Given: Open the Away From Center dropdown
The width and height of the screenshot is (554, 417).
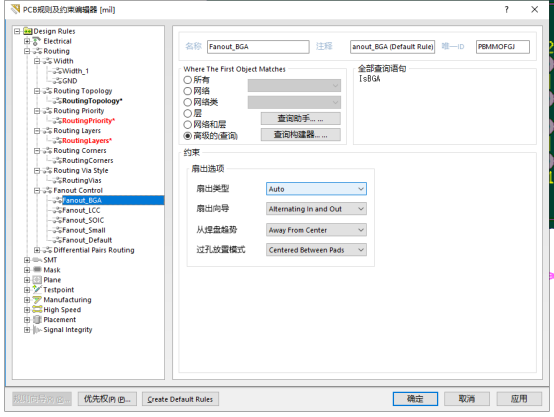Looking at the screenshot, I should tap(316, 230).
